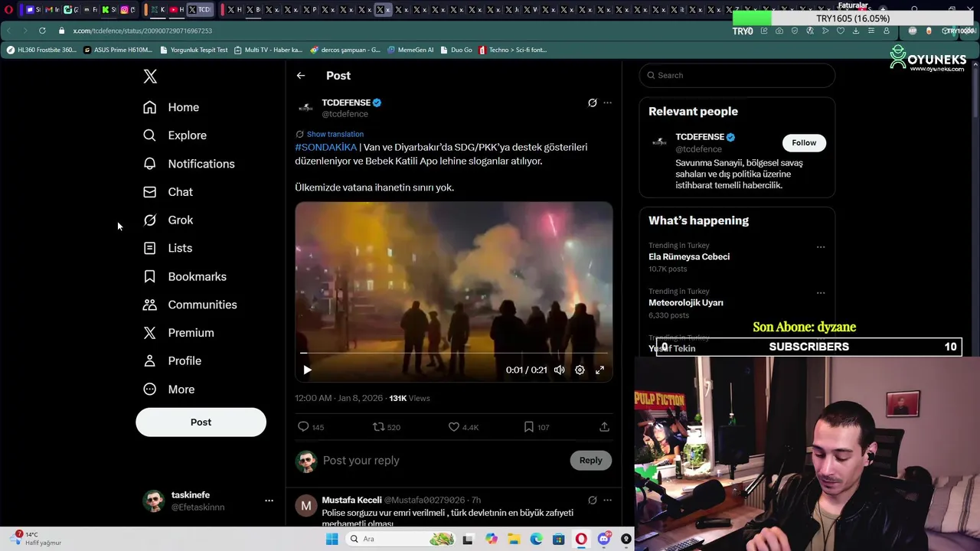Screen dimensions: 980x551
Task: Open account options next to taskinefe
Action: tap(269, 500)
